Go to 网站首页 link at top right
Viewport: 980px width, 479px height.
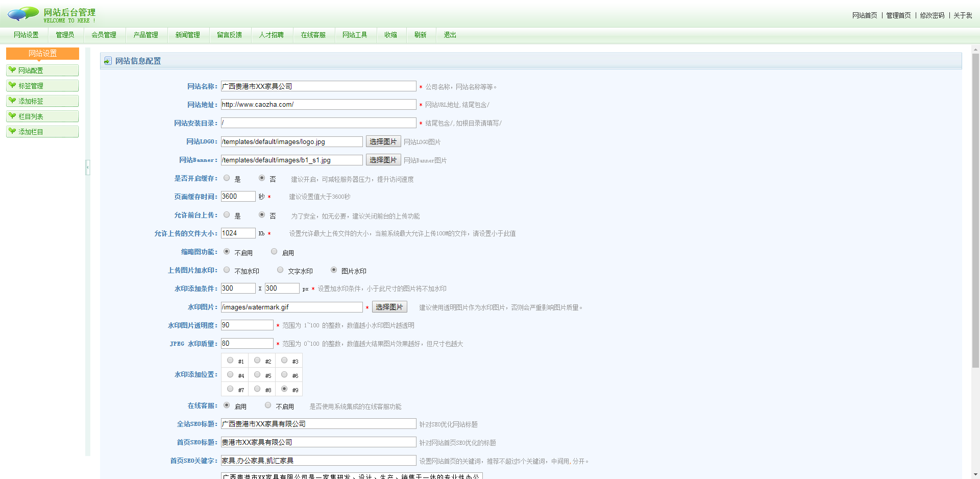click(865, 15)
